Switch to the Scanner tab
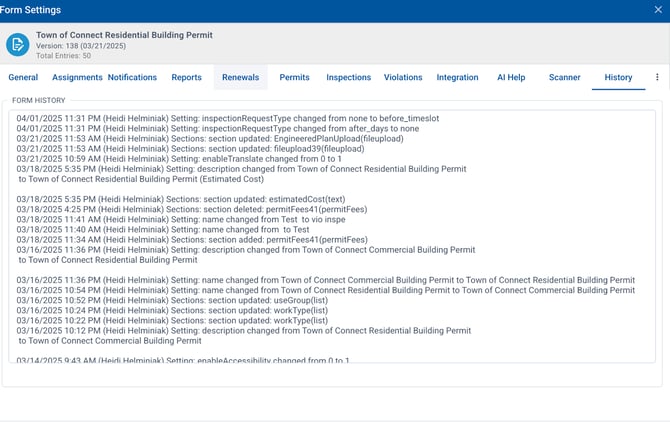Screen dimensions: 670x422 pyautogui.click(x=564, y=77)
